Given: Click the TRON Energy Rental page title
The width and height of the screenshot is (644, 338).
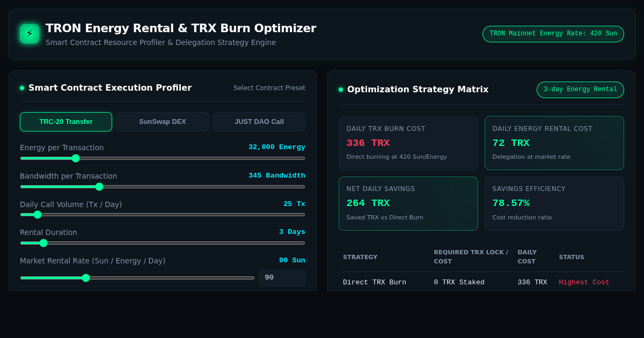Looking at the screenshot, I should click(x=181, y=28).
